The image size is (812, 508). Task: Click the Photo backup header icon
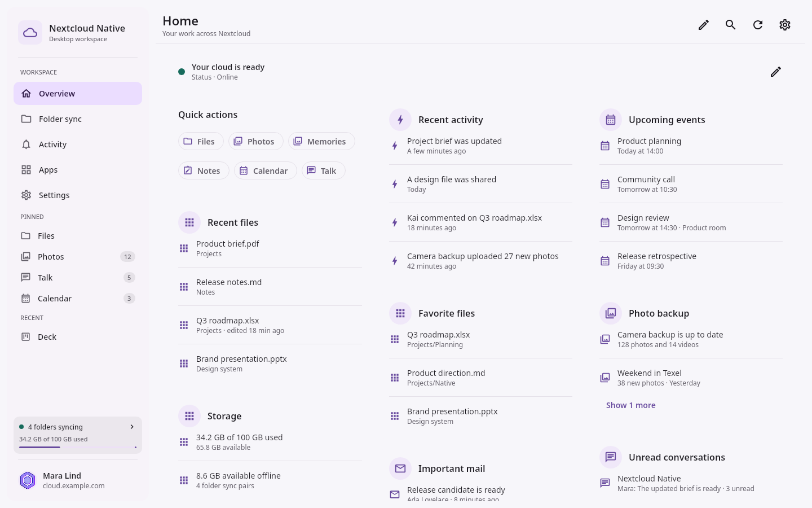point(611,313)
